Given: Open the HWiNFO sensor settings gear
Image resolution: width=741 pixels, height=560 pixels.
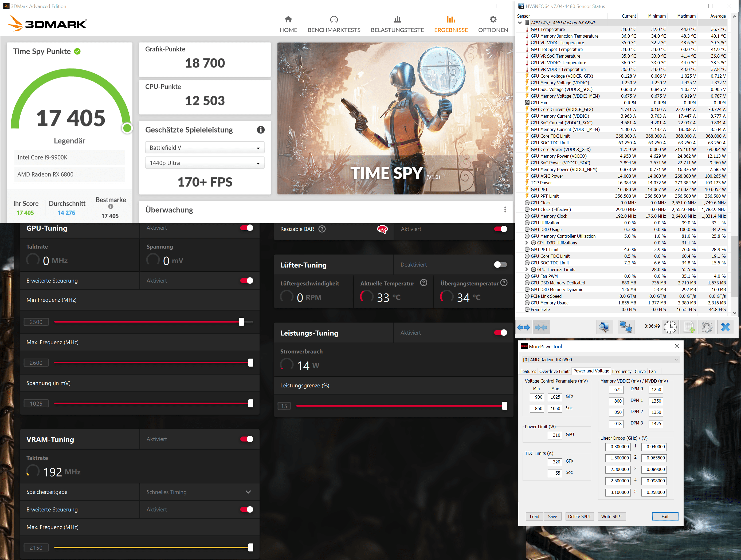Looking at the screenshot, I should 707,327.
